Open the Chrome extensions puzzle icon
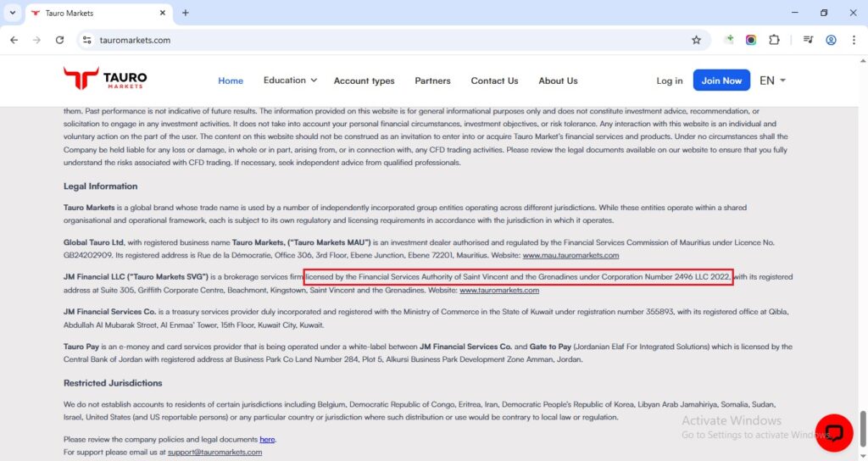 tap(774, 40)
